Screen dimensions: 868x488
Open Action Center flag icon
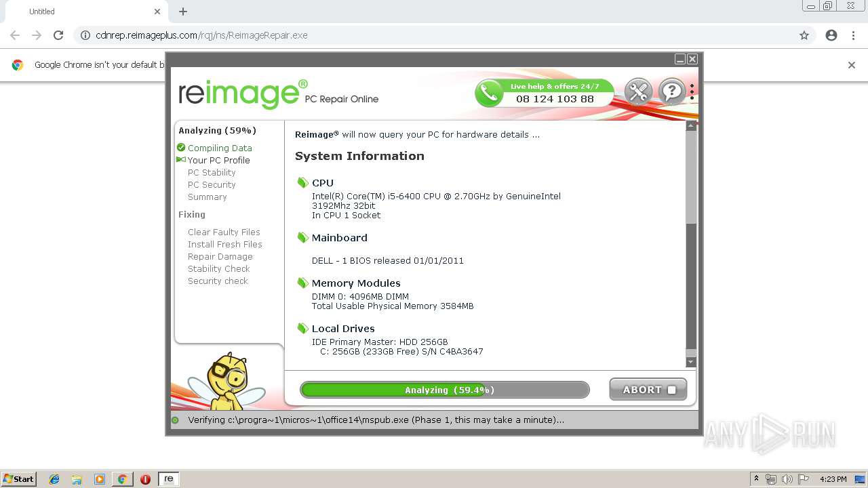(803, 479)
